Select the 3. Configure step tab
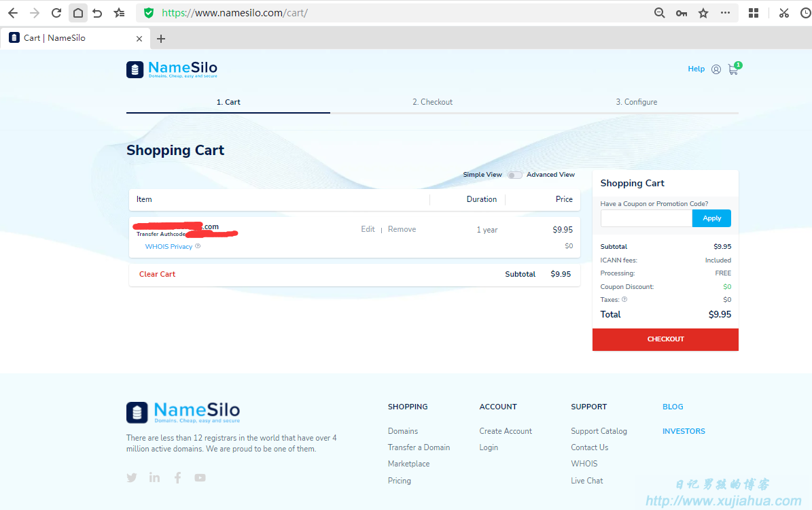Image resolution: width=812 pixels, height=510 pixels. (x=637, y=102)
